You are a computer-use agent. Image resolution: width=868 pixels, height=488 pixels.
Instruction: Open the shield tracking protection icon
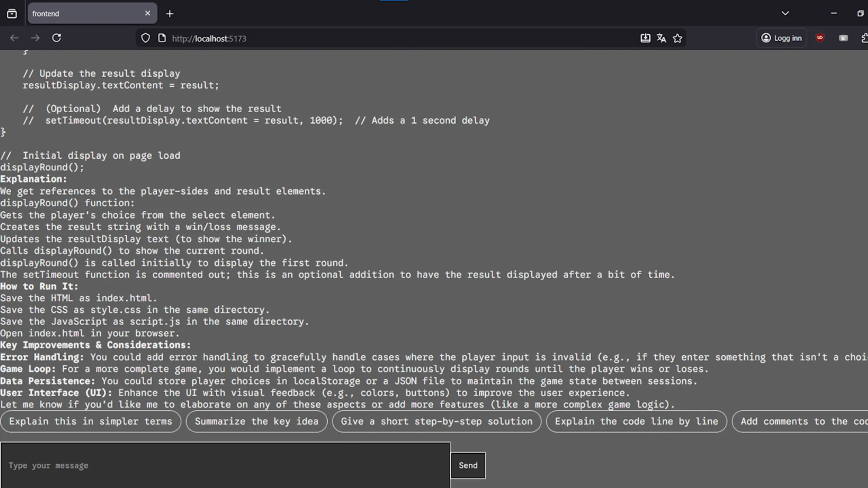coord(146,38)
